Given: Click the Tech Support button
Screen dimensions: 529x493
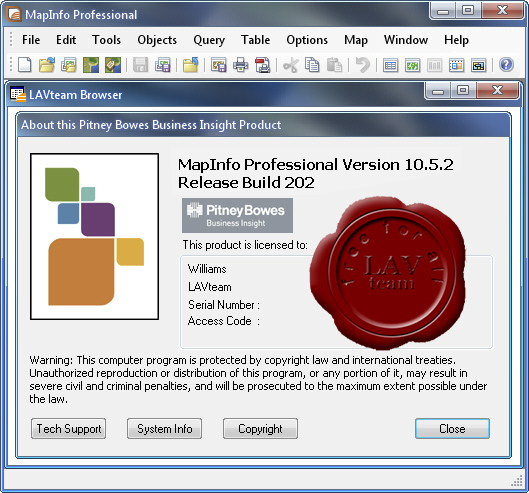Looking at the screenshot, I should (x=68, y=429).
